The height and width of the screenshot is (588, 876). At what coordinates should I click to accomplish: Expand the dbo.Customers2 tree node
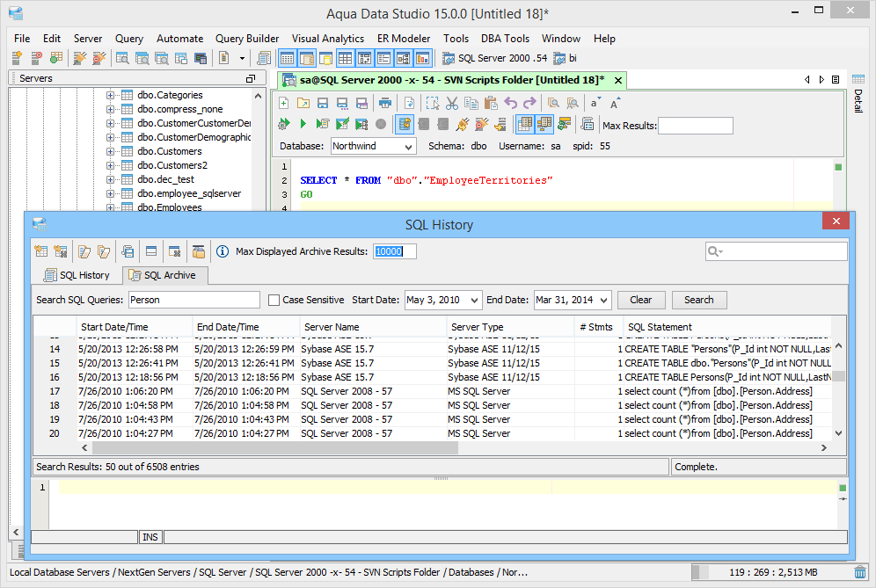tap(110, 165)
